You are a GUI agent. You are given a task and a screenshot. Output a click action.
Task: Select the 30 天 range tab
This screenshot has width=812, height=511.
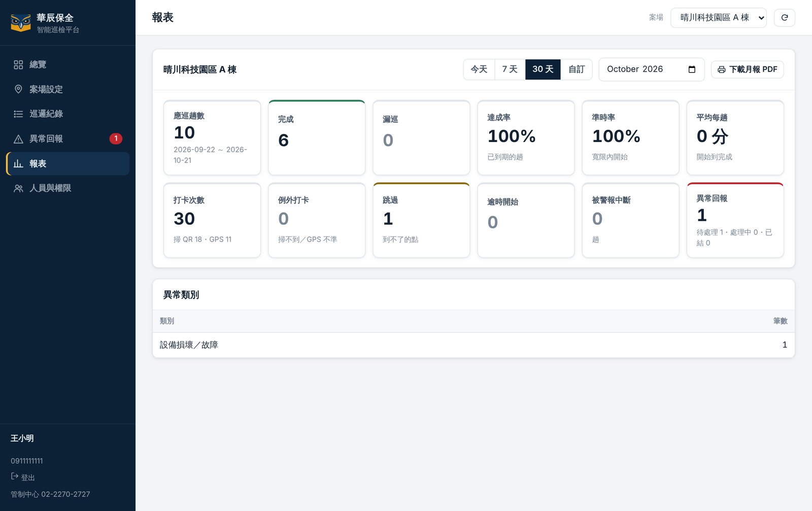pos(543,70)
